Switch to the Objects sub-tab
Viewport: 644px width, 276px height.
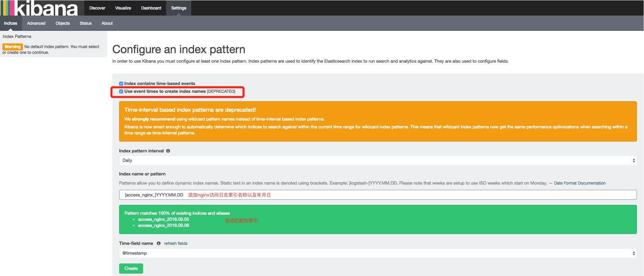[x=63, y=23]
